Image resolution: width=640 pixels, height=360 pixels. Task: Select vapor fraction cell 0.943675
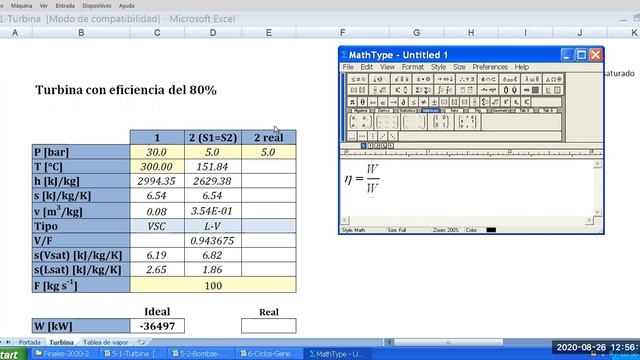tap(213, 240)
